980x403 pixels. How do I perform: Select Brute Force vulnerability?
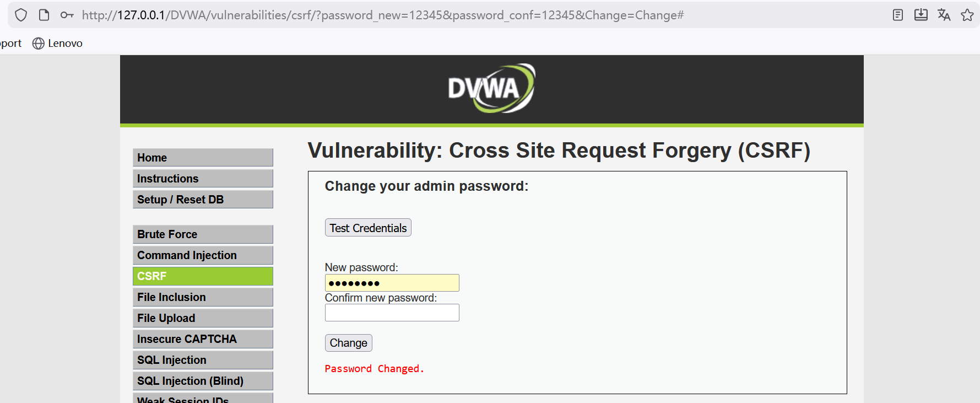pos(203,234)
